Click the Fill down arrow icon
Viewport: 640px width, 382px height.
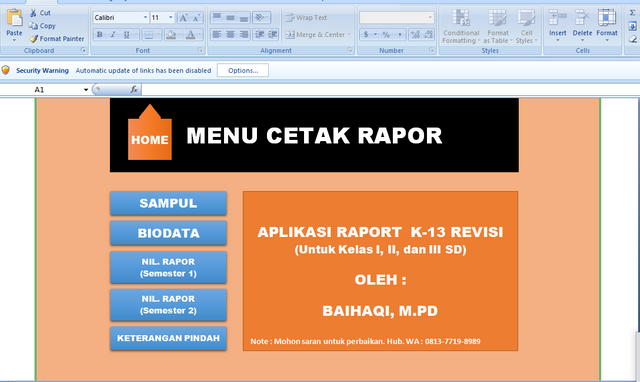tap(632, 26)
